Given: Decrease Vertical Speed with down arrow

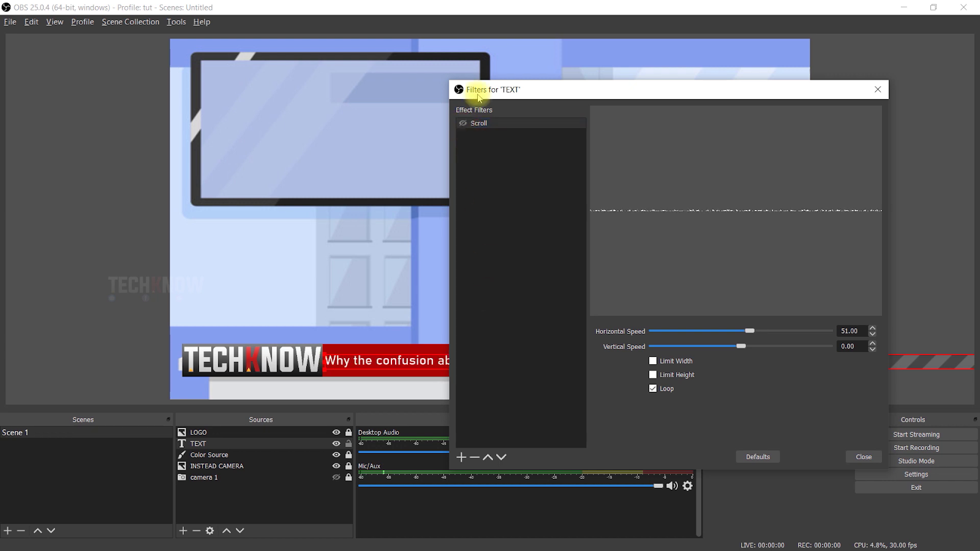Looking at the screenshot, I should pyautogui.click(x=872, y=349).
